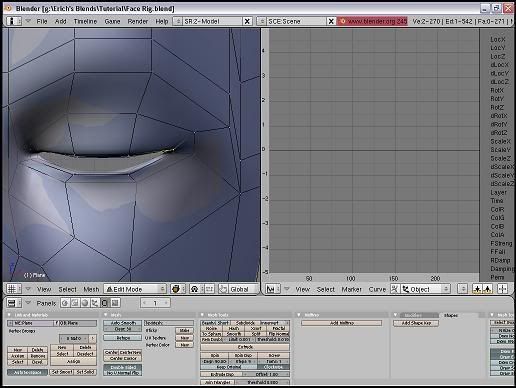Open the SCE:Scene selector dropdown
Image resolution: width=516 pixels, height=388 pixels.
coord(262,21)
